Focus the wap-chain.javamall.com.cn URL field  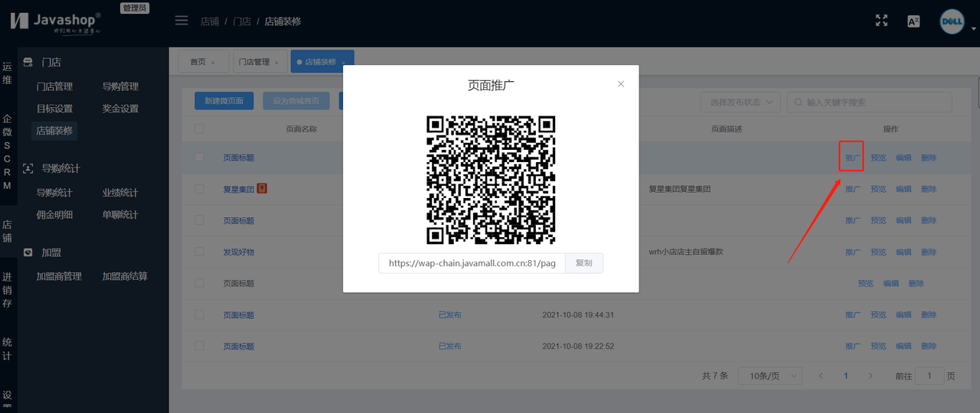pos(472,263)
